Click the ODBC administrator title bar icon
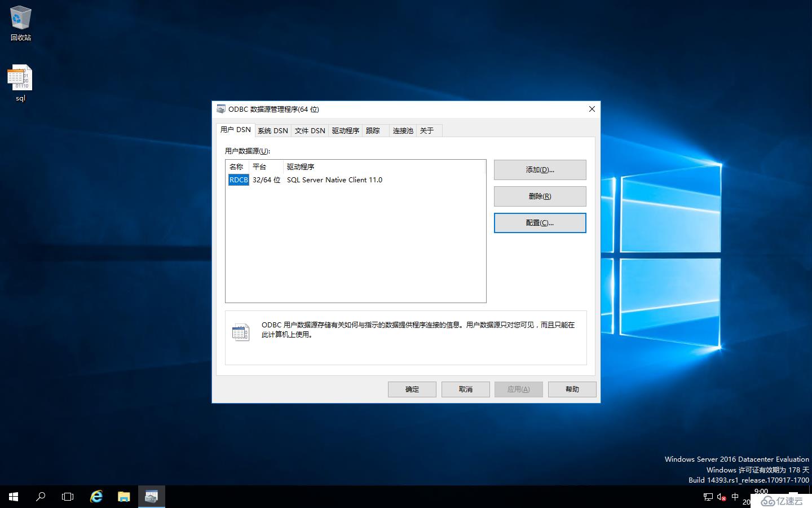This screenshot has height=508, width=812. pyautogui.click(x=221, y=109)
